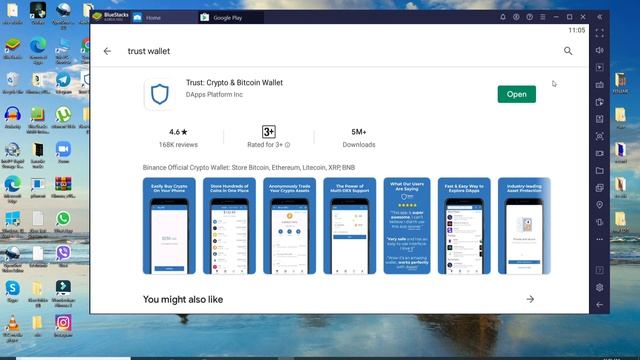Click the BlueStacks sidebar play icon in a square

tap(599, 67)
